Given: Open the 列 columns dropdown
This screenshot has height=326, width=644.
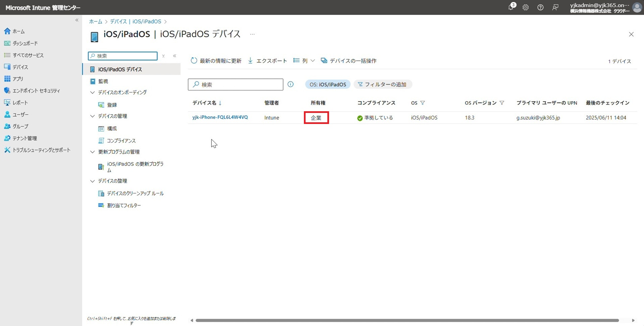Looking at the screenshot, I should click(304, 61).
